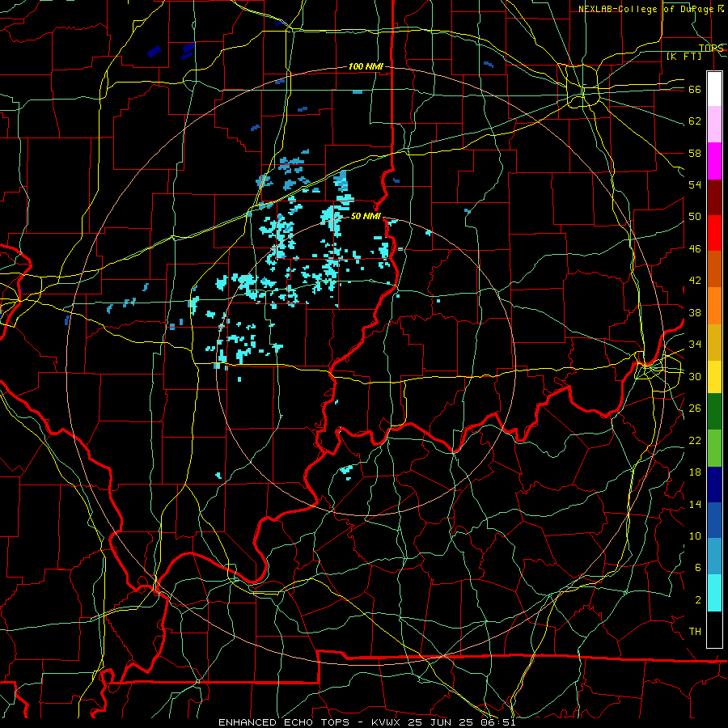Click the light blue legend swatch
This screenshot has height=728, width=728.
click(x=714, y=557)
